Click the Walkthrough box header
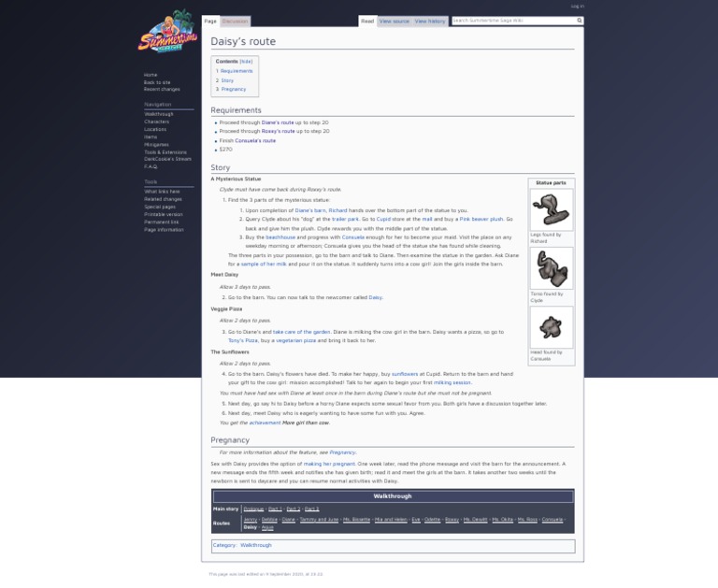718x588 pixels. pyautogui.click(x=393, y=496)
